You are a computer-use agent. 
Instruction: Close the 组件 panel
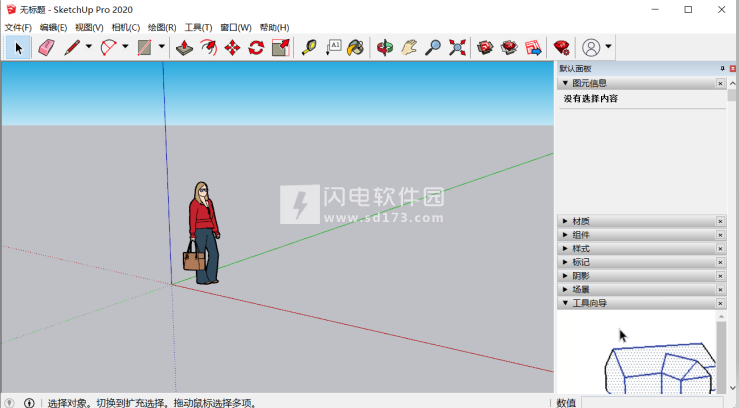pos(720,235)
